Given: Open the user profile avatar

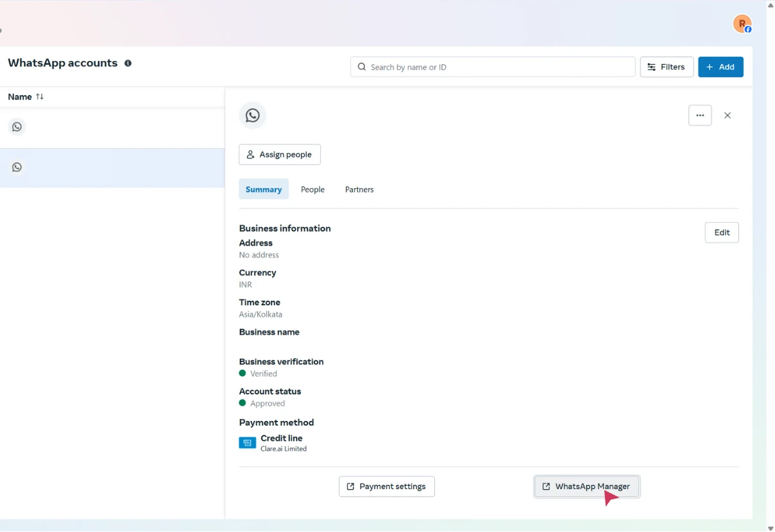Looking at the screenshot, I should [x=742, y=24].
